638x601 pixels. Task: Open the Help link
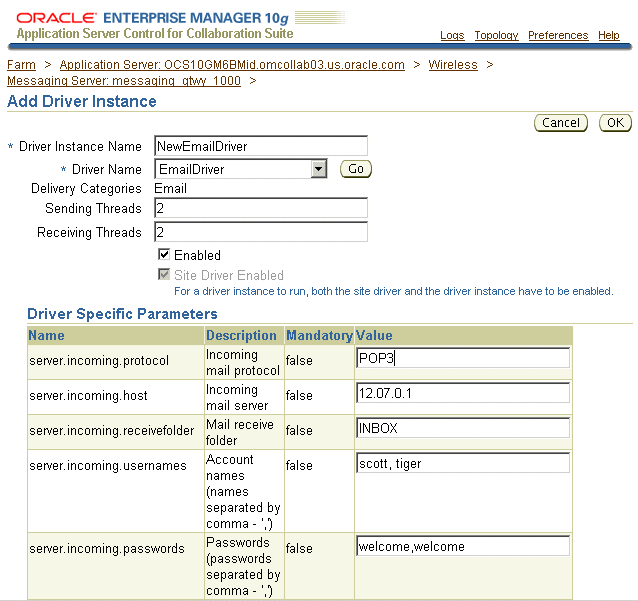[609, 35]
